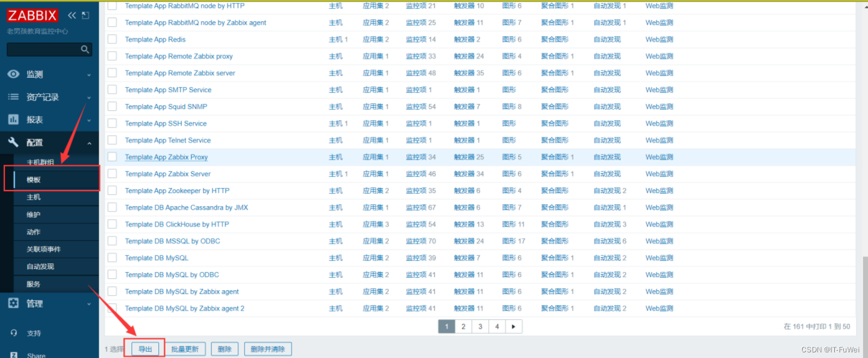Expand the 报表 menu chevron
This screenshot has width=868, height=358.
click(89, 120)
